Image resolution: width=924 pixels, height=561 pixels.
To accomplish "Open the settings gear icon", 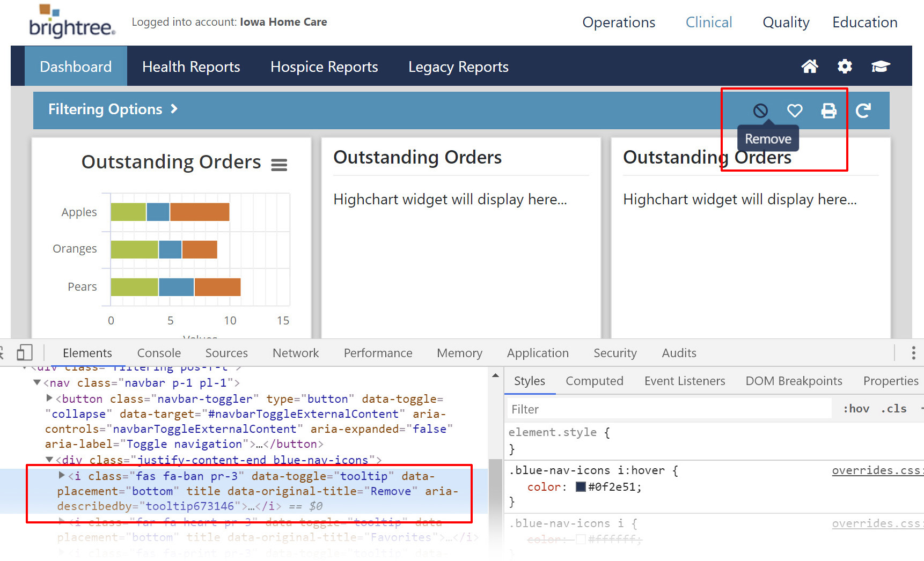I will coord(845,67).
